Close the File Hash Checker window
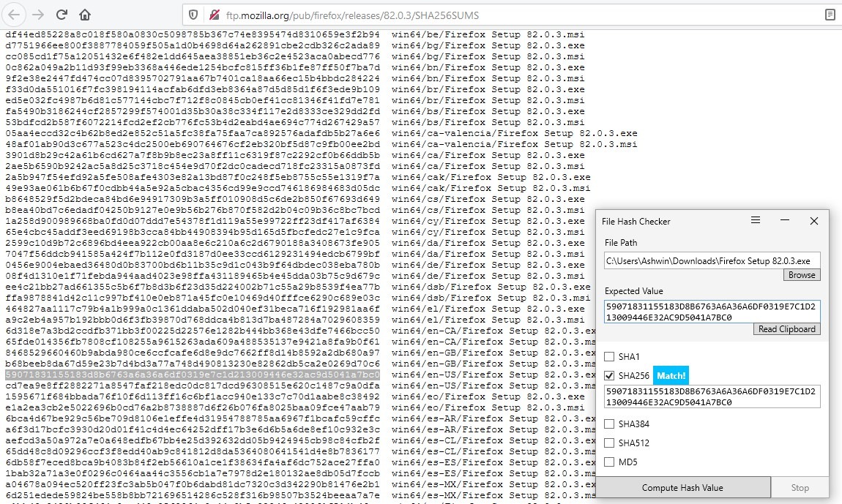 (814, 221)
